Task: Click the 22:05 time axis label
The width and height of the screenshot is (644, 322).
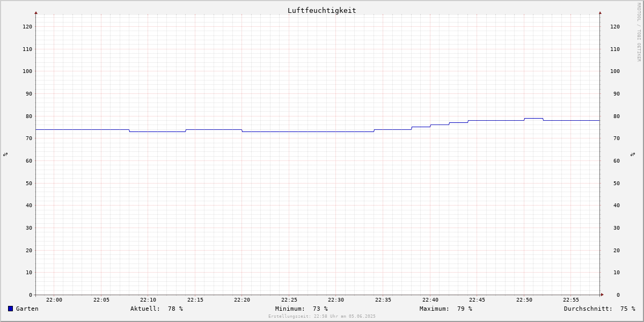Action: [x=101, y=300]
